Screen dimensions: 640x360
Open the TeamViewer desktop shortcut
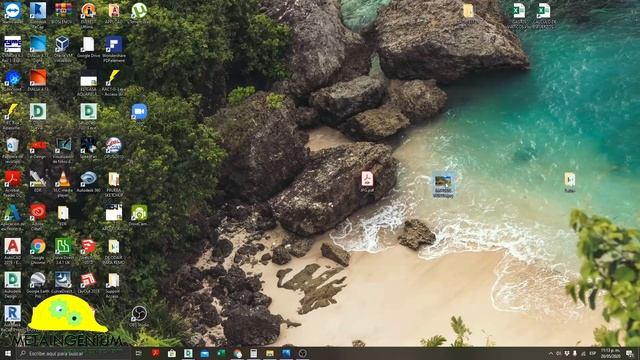click(x=13, y=11)
